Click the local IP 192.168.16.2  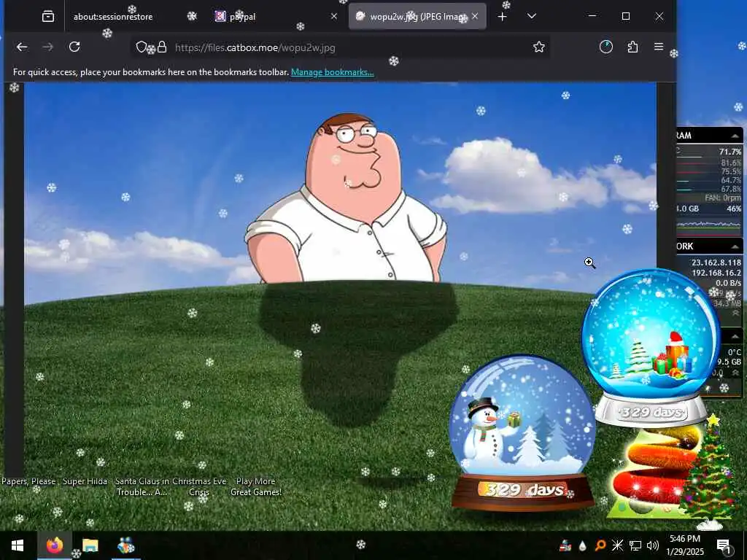[x=716, y=273]
